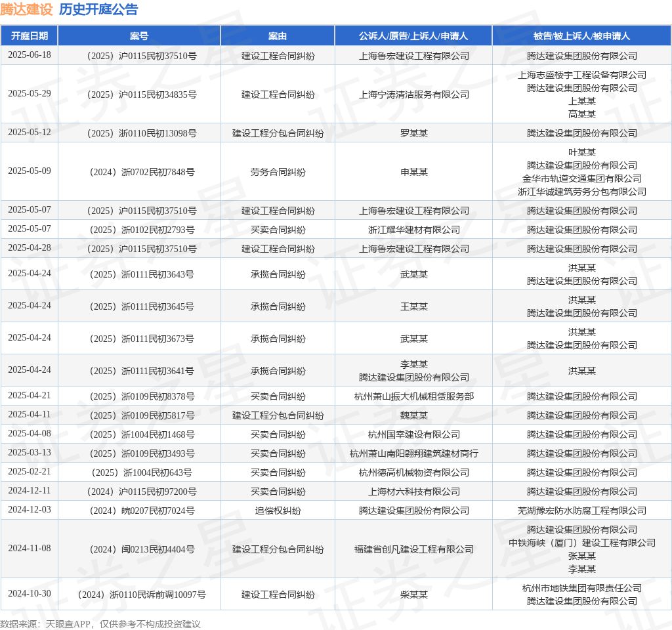672x630 pixels.
Task: Click case number 浙0111民初3645号
Action: (142, 306)
